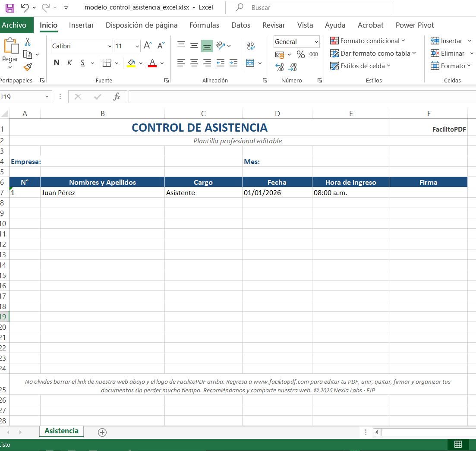The width and height of the screenshot is (476, 451).
Task: Apply thousands separator style (000)
Action: tap(314, 54)
